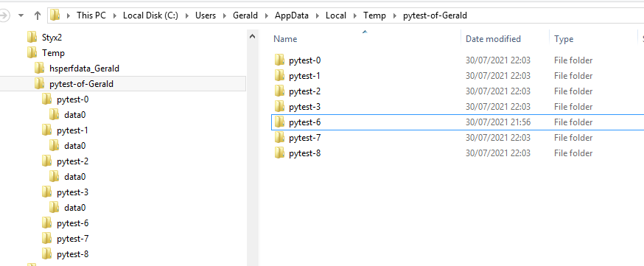Click folder icon of pytest-6 in file list
644x266 pixels.
[x=279, y=122]
